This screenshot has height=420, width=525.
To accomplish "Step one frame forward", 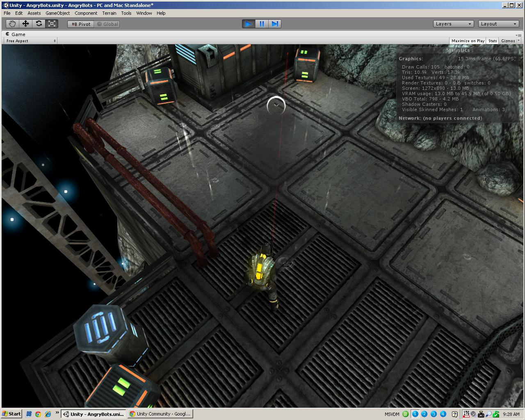I will [x=275, y=24].
